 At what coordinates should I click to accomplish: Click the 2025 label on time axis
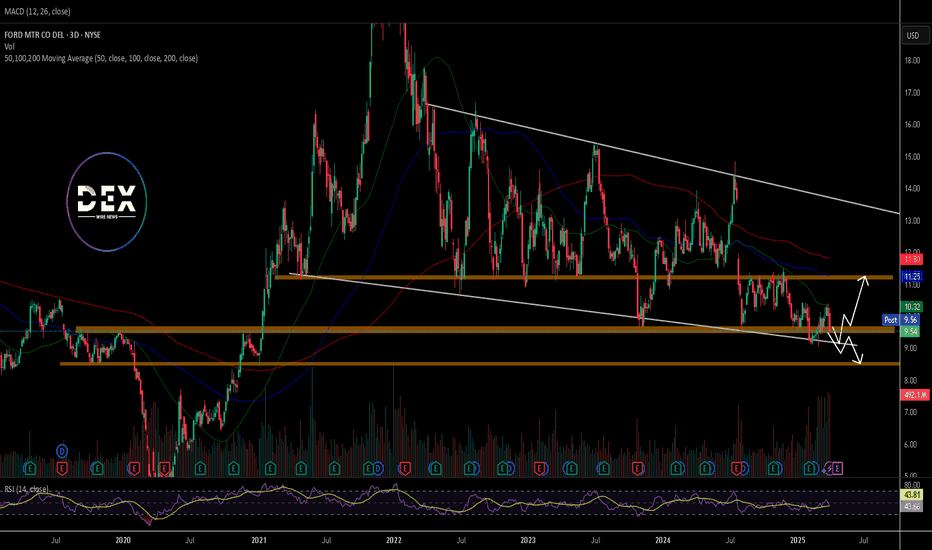(x=798, y=540)
